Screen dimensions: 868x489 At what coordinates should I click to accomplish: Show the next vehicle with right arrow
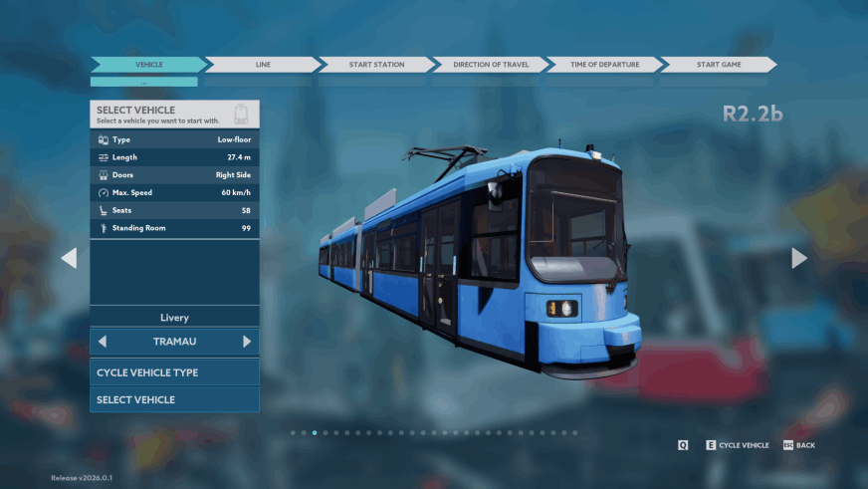798,258
